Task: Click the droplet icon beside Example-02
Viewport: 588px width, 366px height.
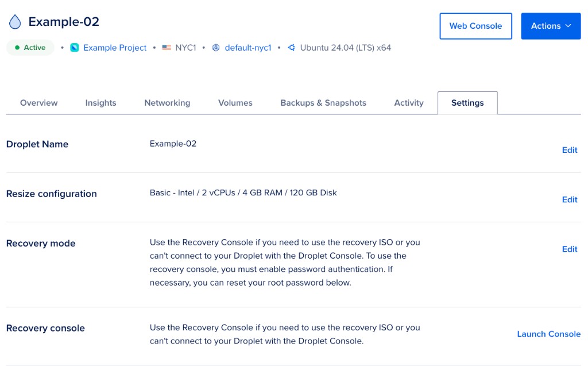Action: click(x=16, y=21)
